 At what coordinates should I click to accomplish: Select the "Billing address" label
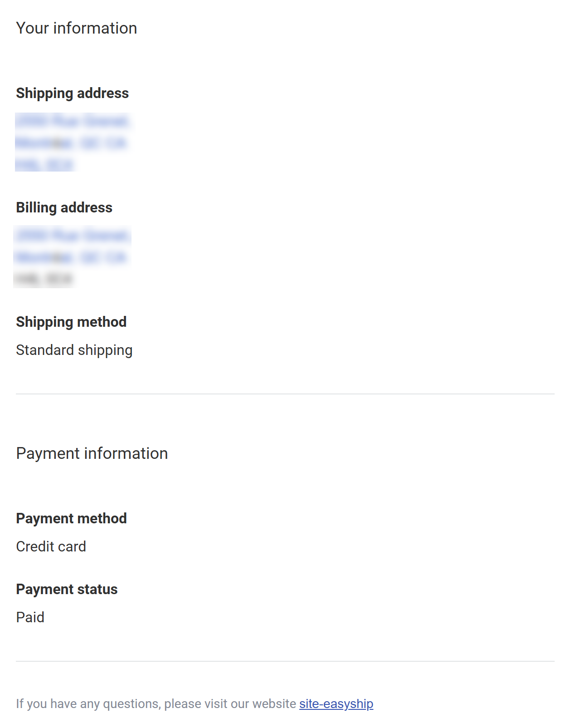pos(64,207)
